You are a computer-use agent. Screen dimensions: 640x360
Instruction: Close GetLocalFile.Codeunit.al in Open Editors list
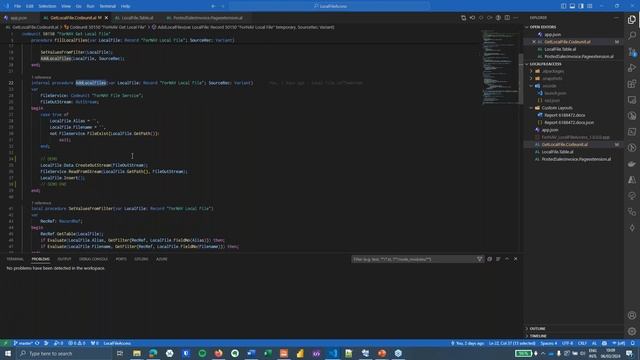click(534, 42)
